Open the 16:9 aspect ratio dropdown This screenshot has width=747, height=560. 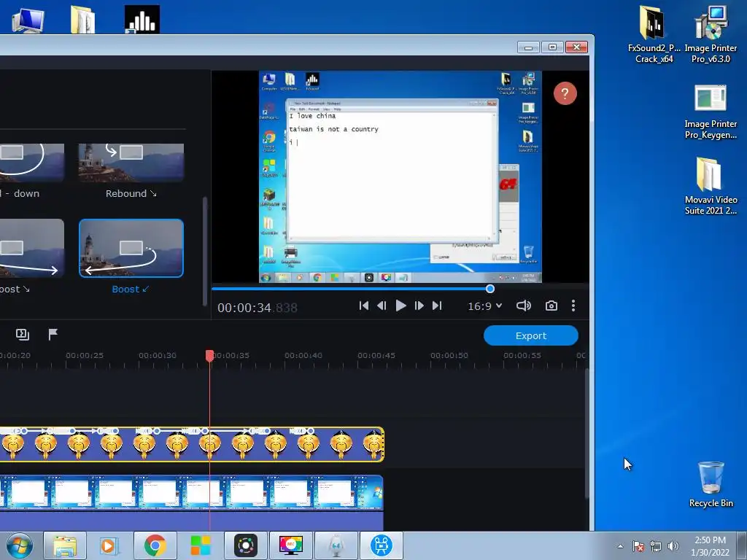pyautogui.click(x=484, y=306)
